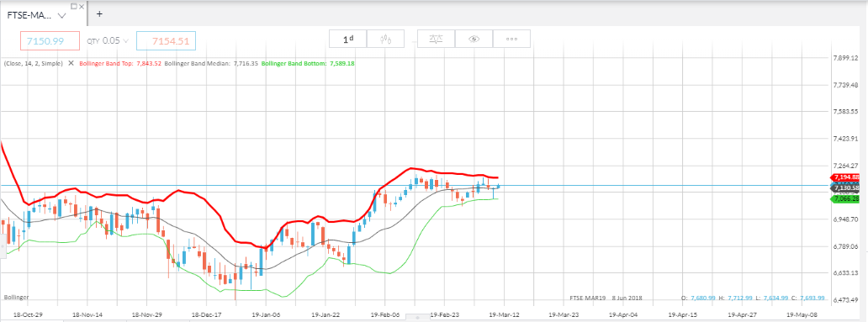This screenshot has height=322, width=868.
Task: Click the 6,473.49 price axis label
Action: pyautogui.click(x=846, y=300)
